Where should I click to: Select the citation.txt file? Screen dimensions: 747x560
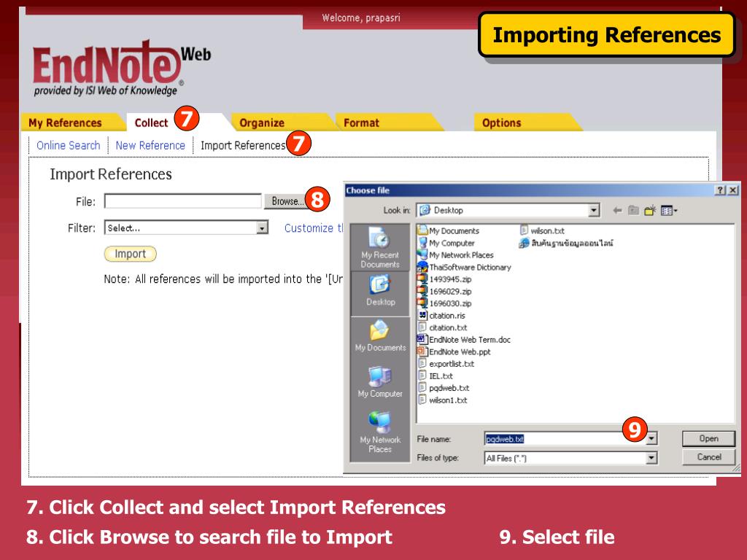[443, 327]
